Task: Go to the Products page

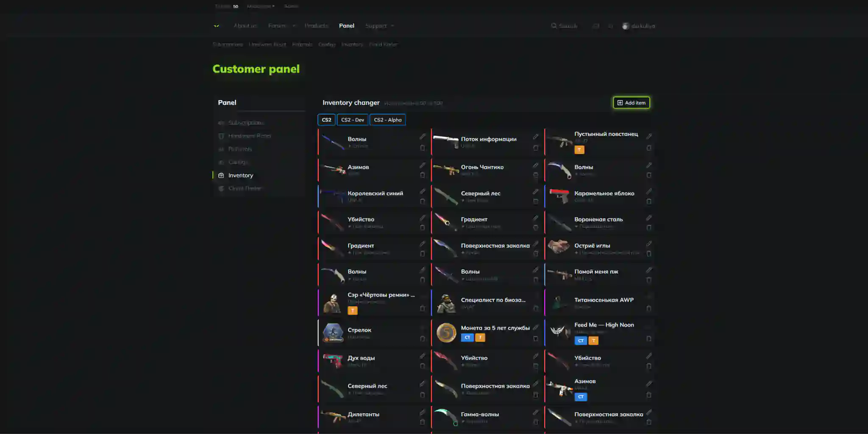Action: coord(317,26)
